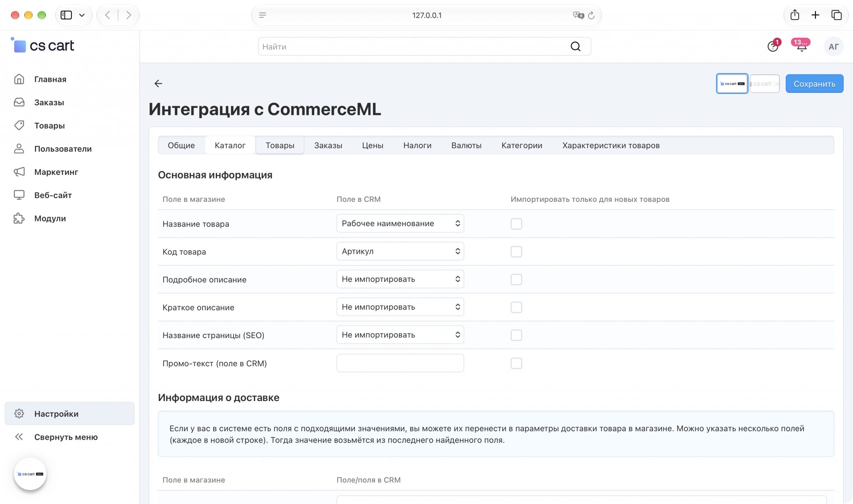Click the Товары tag icon in sidebar
The image size is (853, 504).
pyautogui.click(x=19, y=125)
